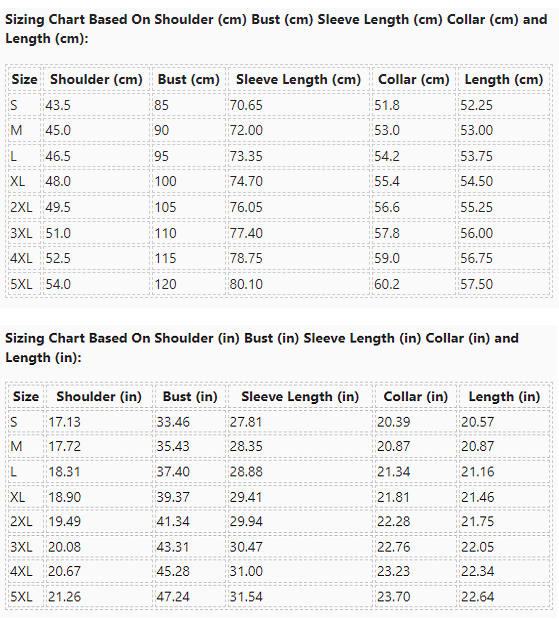Select the 17.13 shoulder inch value
The image size is (559, 620).
[64, 422]
